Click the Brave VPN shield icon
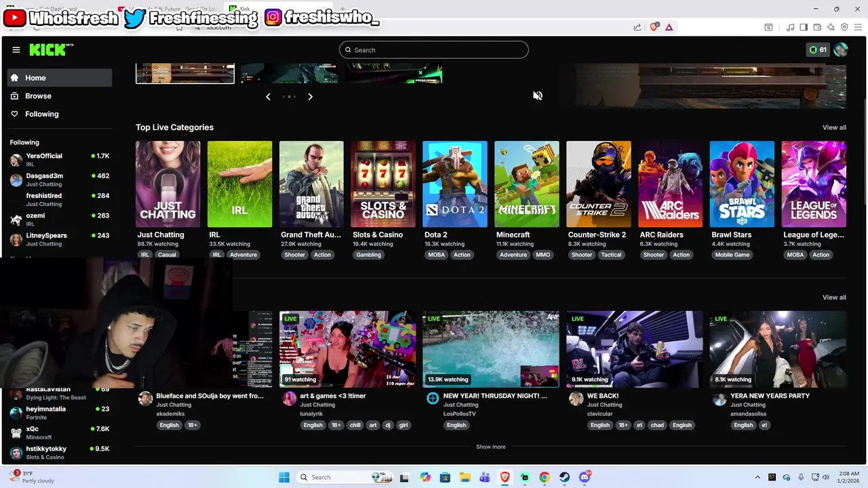This screenshot has height=488, width=868. [x=844, y=27]
